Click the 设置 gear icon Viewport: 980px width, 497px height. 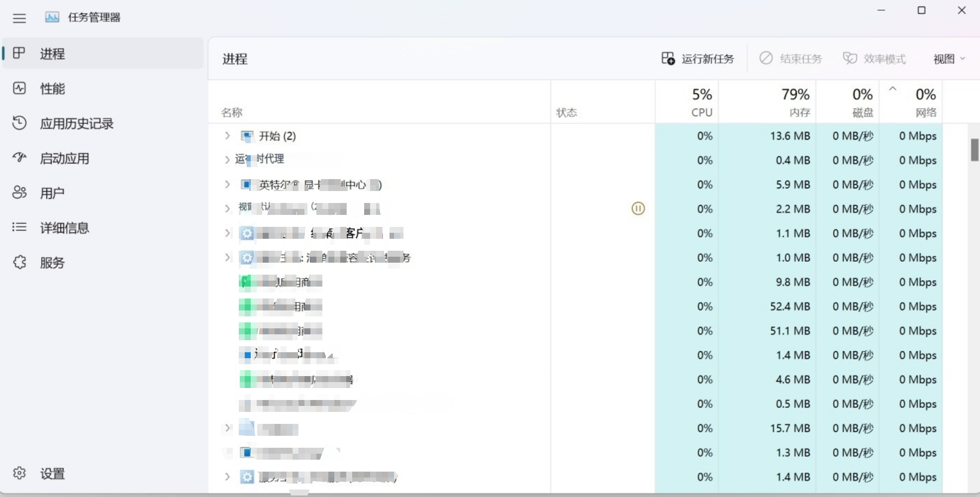click(x=19, y=473)
